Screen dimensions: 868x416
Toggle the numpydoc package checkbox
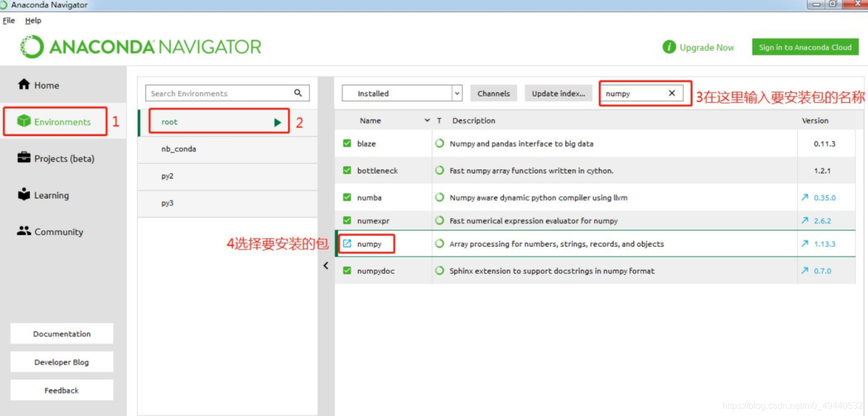tap(347, 271)
